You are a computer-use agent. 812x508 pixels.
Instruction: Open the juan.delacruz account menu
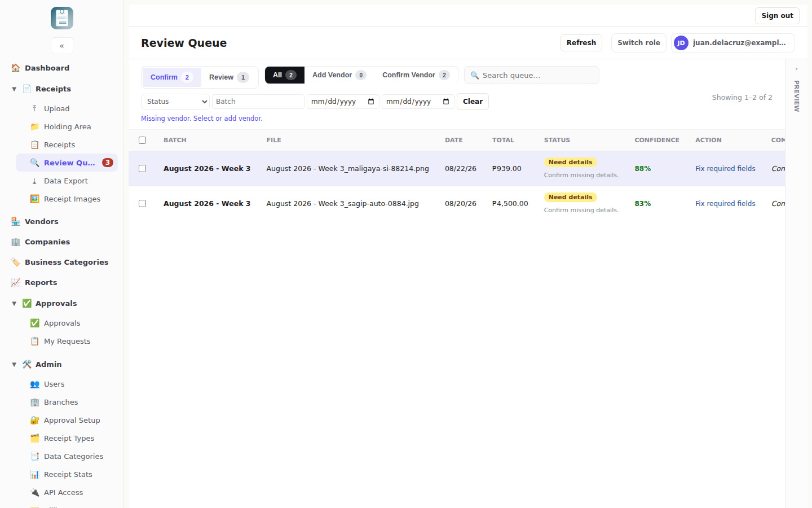[x=733, y=43]
